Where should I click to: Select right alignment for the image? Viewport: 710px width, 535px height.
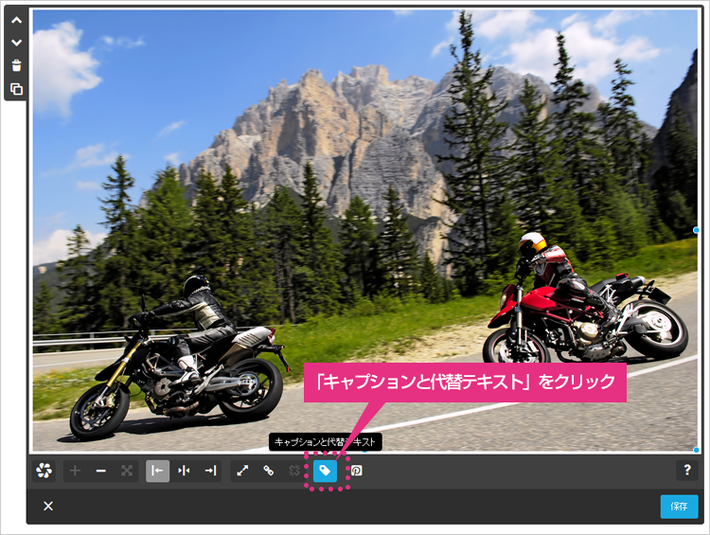point(210,471)
